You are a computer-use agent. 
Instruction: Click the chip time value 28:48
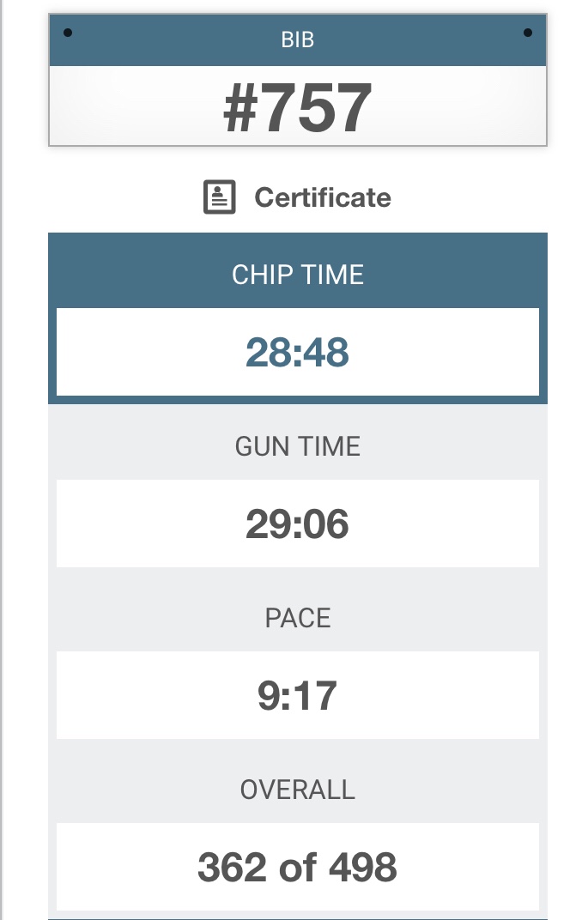(x=297, y=352)
